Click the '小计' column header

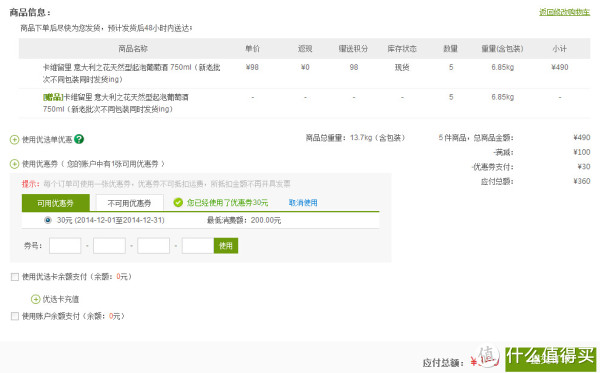(x=559, y=49)
